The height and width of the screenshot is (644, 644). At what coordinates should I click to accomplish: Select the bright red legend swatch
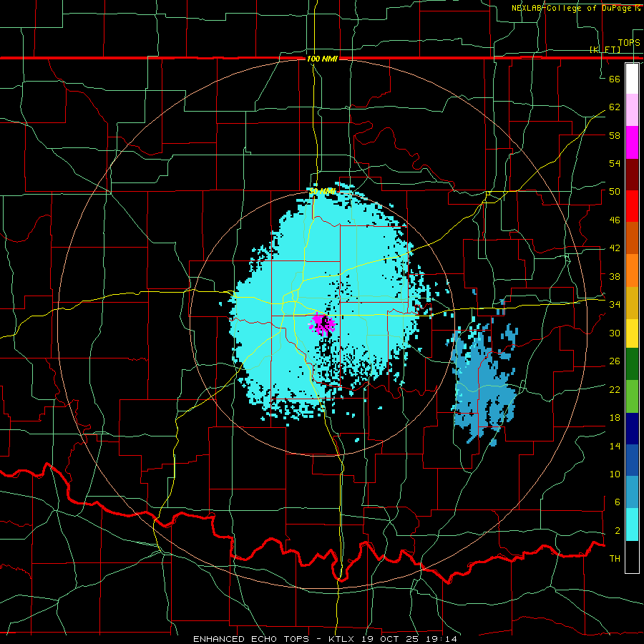coord(632,206)
